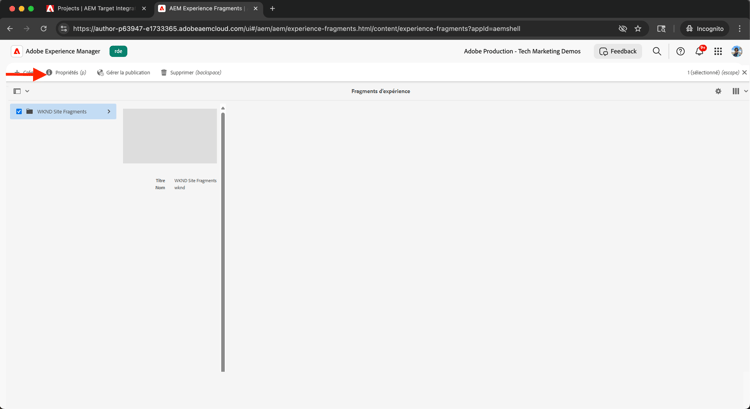Open Propriétés for the selected folder
Screen dimensions: 750x409
[x=66, y=73]
